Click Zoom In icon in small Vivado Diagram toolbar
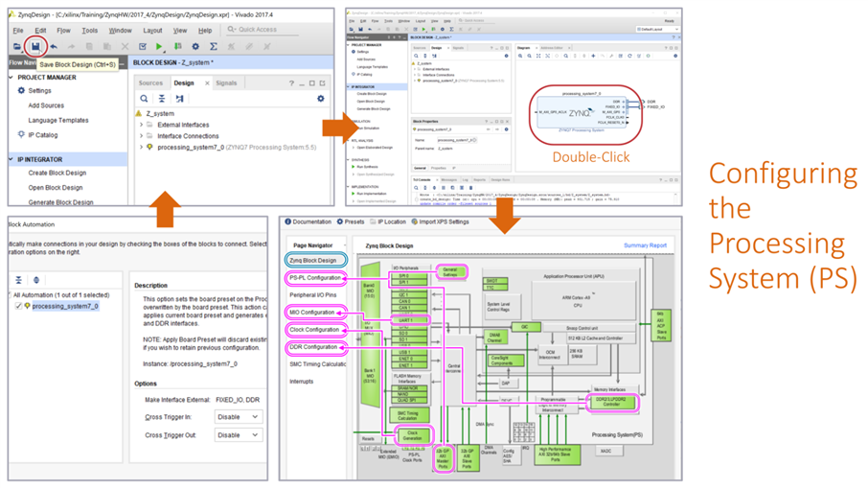Screen dimensions: 868x489 pos(520,56)
